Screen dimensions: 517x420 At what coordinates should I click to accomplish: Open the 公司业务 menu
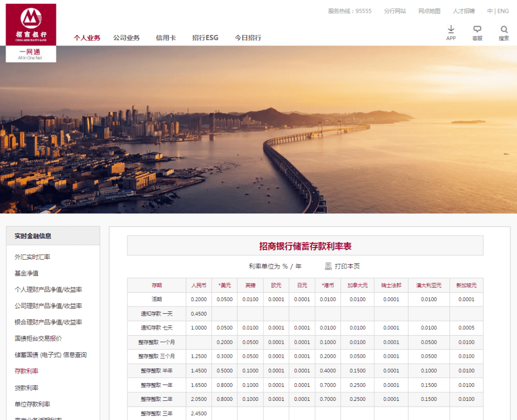(x=126, y=38)
